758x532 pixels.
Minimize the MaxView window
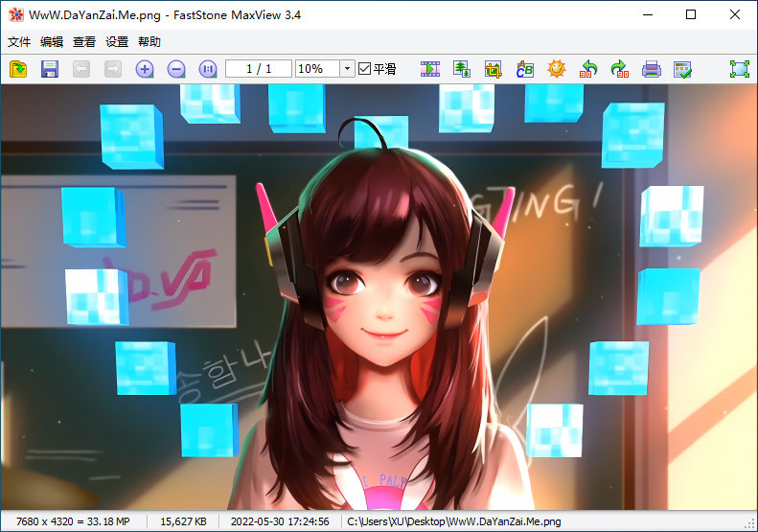click(648, 15)
